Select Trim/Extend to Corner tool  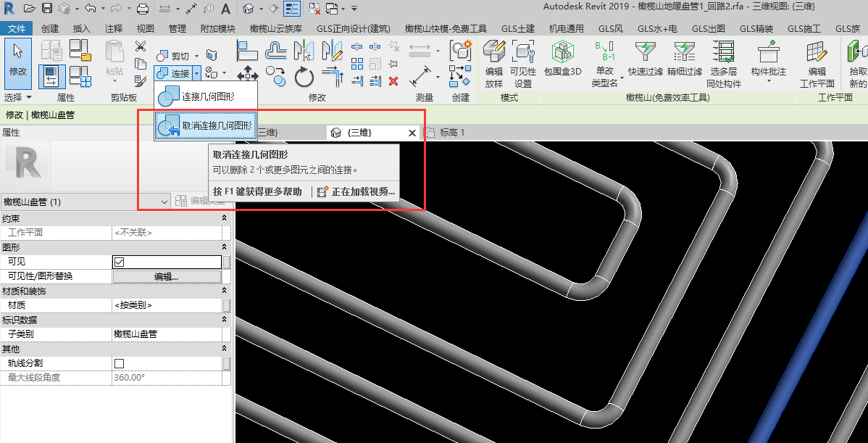333,76
